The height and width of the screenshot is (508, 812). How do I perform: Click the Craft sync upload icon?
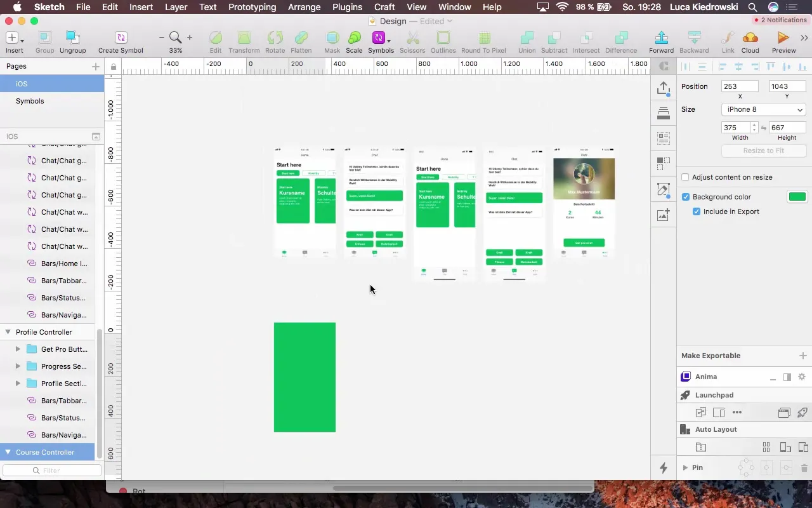click(x=664, y=89)
